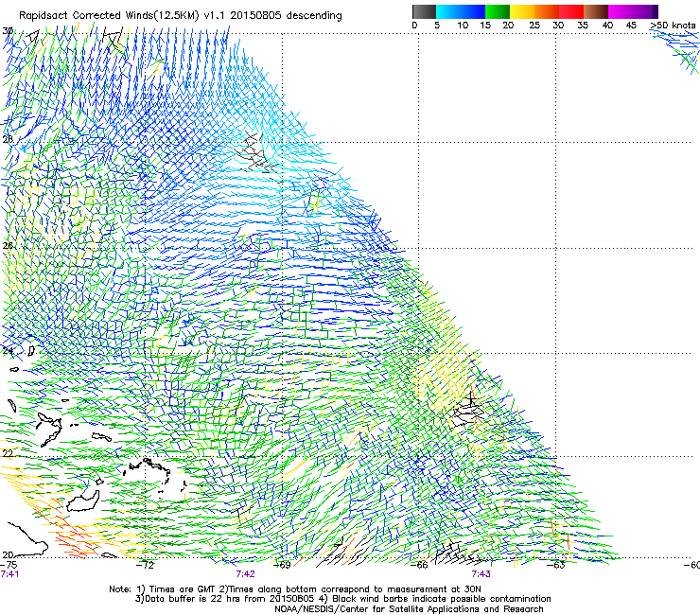
Task: Choose the red 30–35 knots legend swatch
Action: (571, 11)
